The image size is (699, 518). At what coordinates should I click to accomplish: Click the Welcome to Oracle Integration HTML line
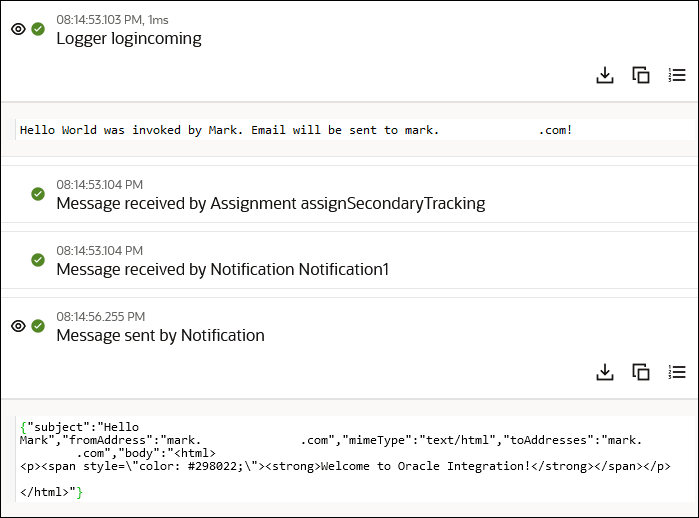click(345, 466)
